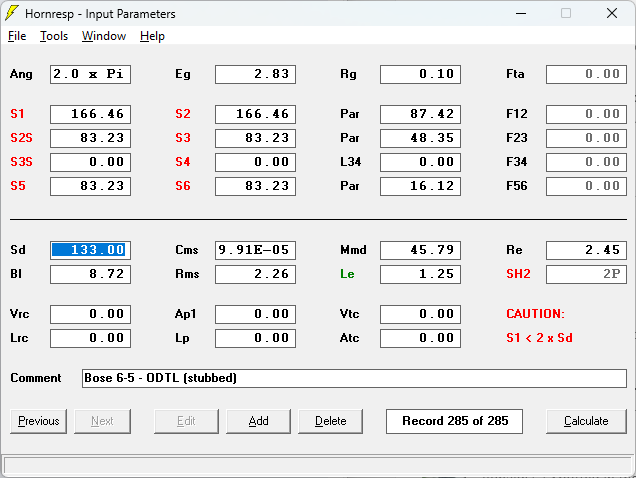Click the SH2 field showing 2P
Screen dimensions: 636x478
[586, 274]
